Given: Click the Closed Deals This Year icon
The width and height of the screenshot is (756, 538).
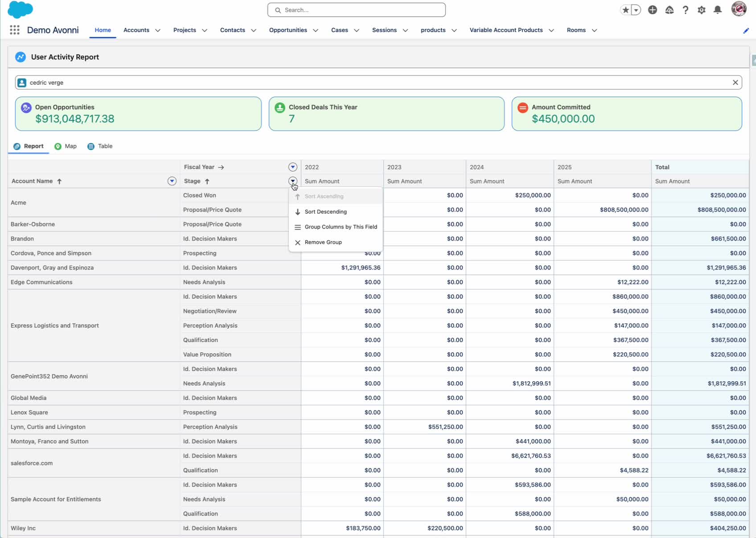Looking at the screenshot, I should tap(280, 107).
